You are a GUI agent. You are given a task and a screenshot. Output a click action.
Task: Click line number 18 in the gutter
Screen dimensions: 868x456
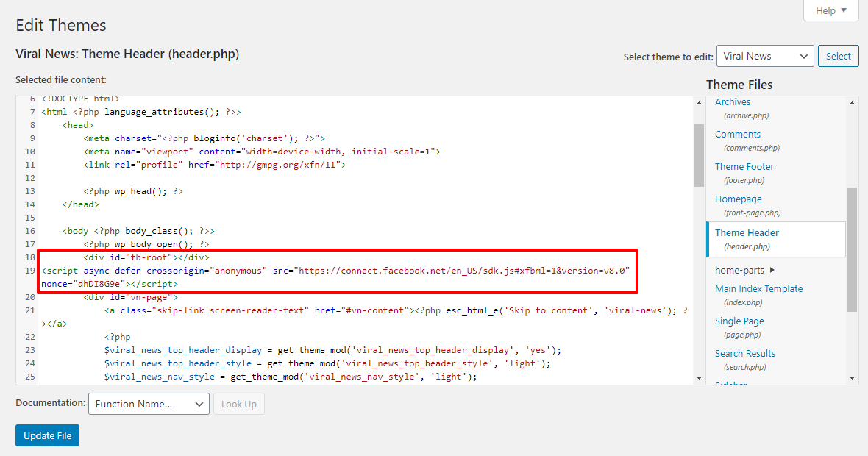30,257
